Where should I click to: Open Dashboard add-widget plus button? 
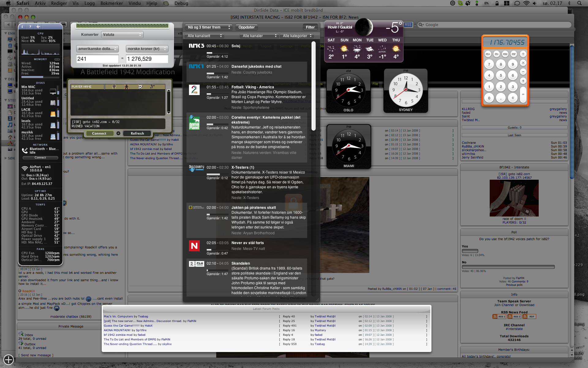tap(8, 359)
